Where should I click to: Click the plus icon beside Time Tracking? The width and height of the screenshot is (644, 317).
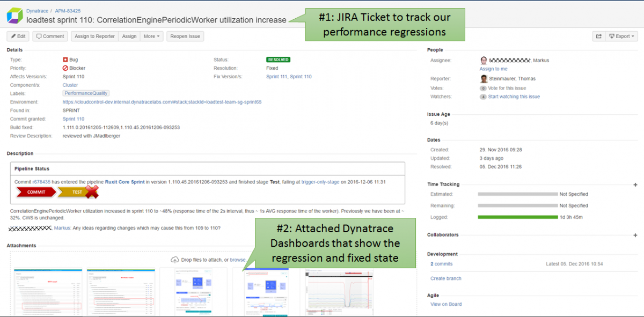(635, 185)
